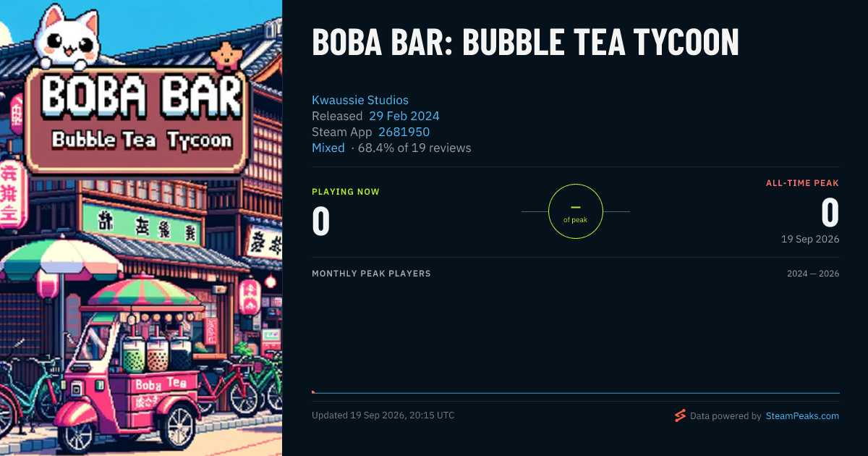Click the 2024 — 2026 range label
This screenshot has height=456, width=868.
(813, 274)
